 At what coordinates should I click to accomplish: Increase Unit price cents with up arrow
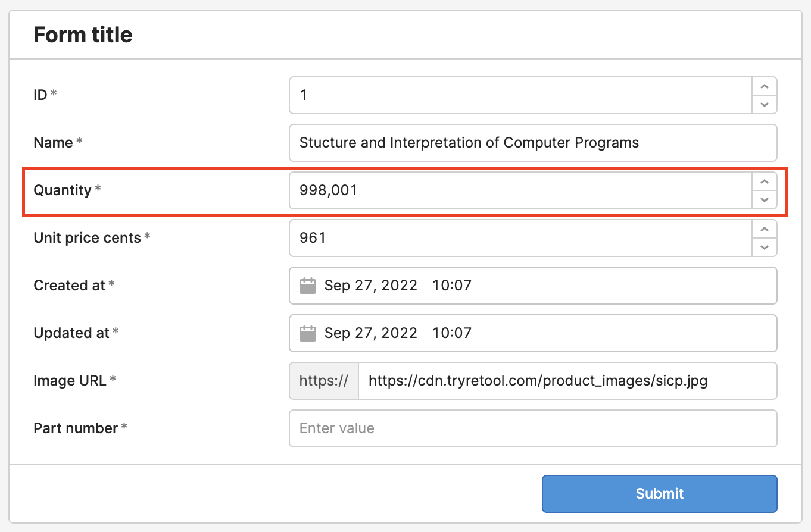pos(765,229)
